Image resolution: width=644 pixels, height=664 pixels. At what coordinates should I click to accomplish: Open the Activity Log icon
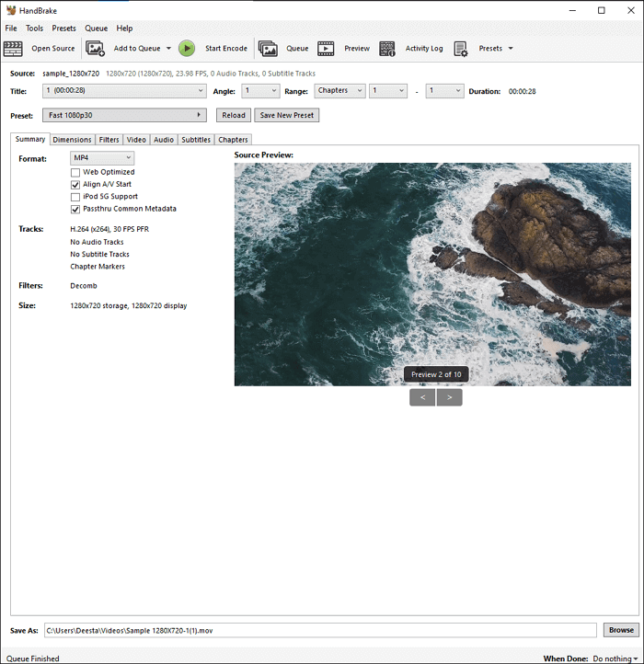tap(387, 49)
